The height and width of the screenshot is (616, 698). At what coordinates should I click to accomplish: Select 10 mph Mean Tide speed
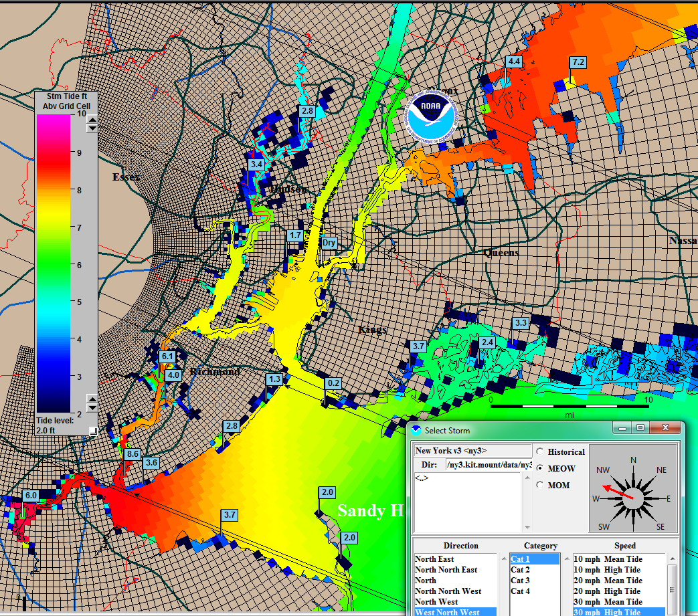click(619, 559)
